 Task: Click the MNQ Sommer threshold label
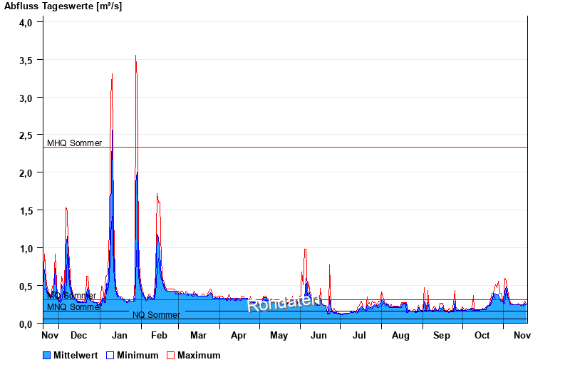pos(74,307)
